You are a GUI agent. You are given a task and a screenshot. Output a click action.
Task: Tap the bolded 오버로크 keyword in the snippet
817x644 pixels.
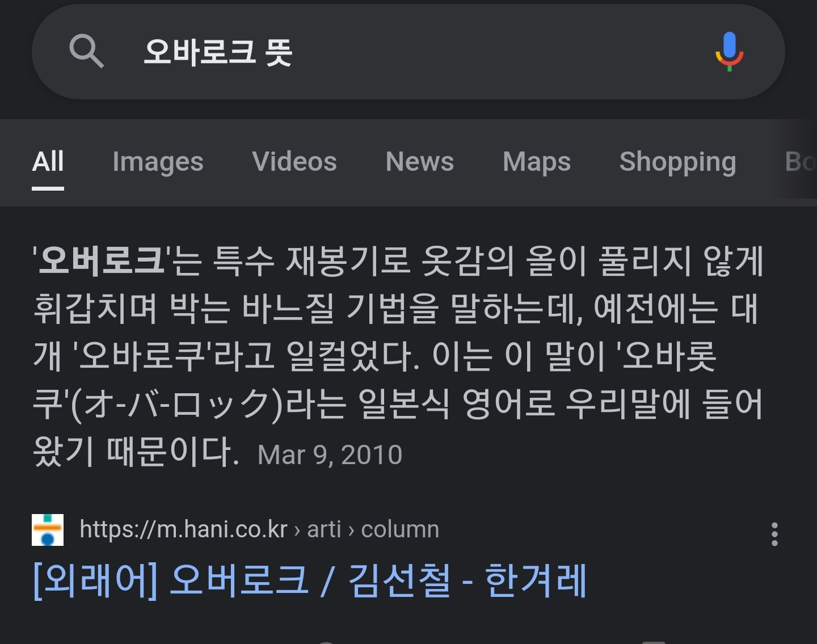102,261
